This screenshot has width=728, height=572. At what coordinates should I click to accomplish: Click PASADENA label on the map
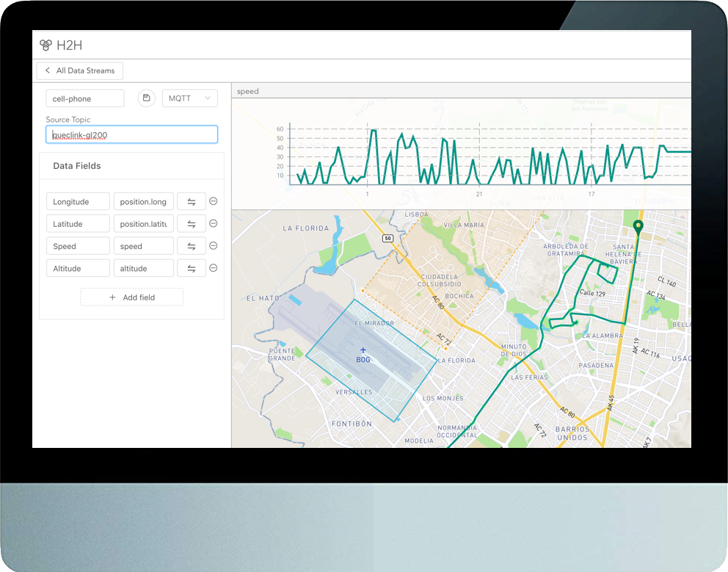pos(596,365)
